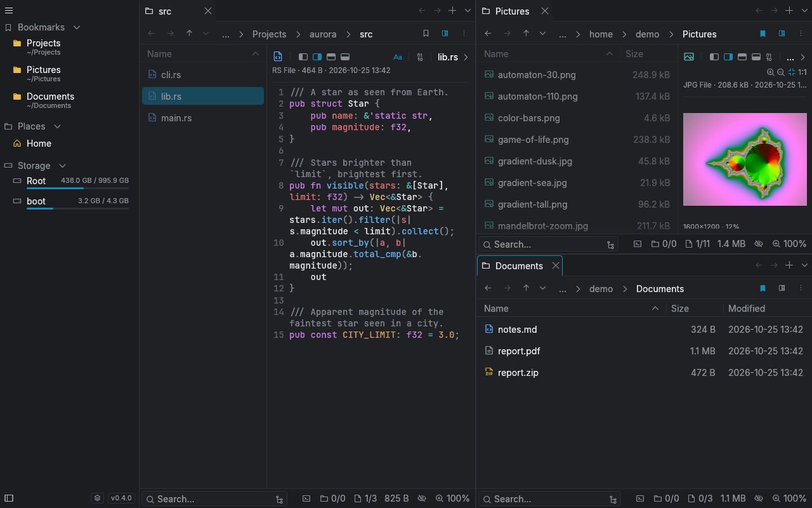The width and height of the screenshot is (812, 508).
Task: Collapse the Places section in the sidebar
Action: tap(57, 126)
